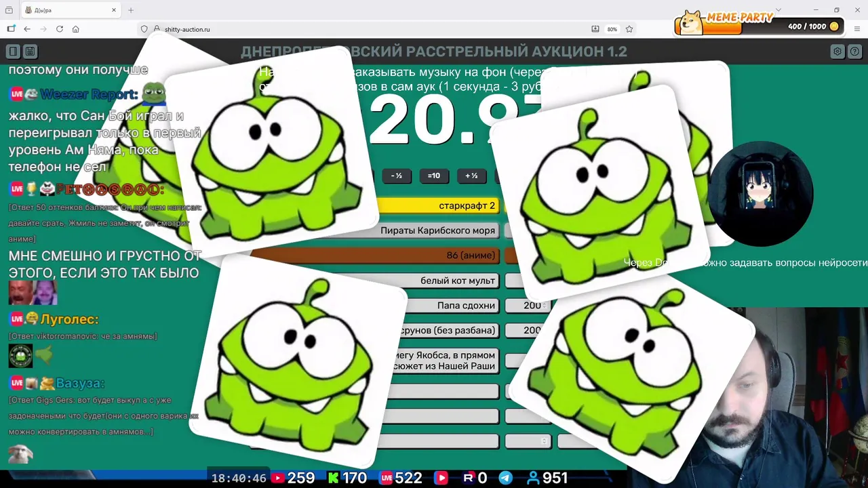The width and height of the screenshot is (868, 488).
Task: Click the install page icon in address bar
Action: click(x=595, y=29)
